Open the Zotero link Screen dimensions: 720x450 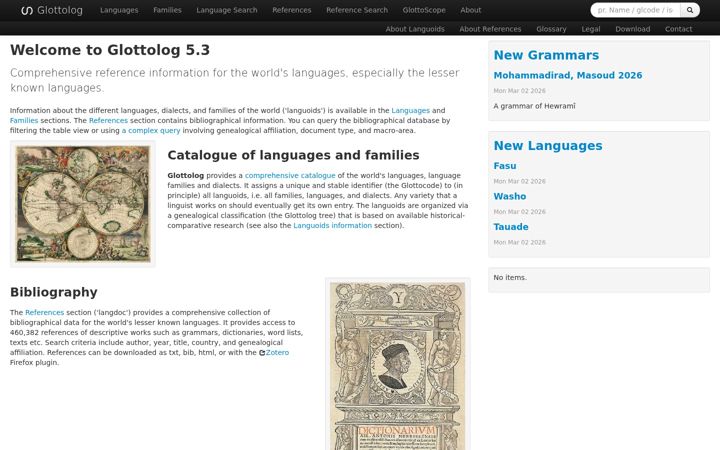pyautogui.click(x=277, y=353)
